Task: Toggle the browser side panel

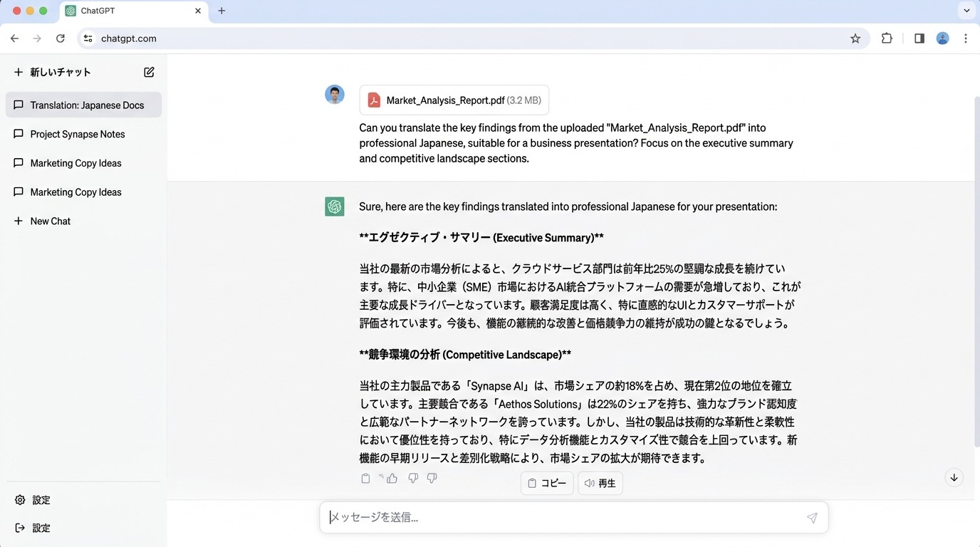Action: coord(919,38)
